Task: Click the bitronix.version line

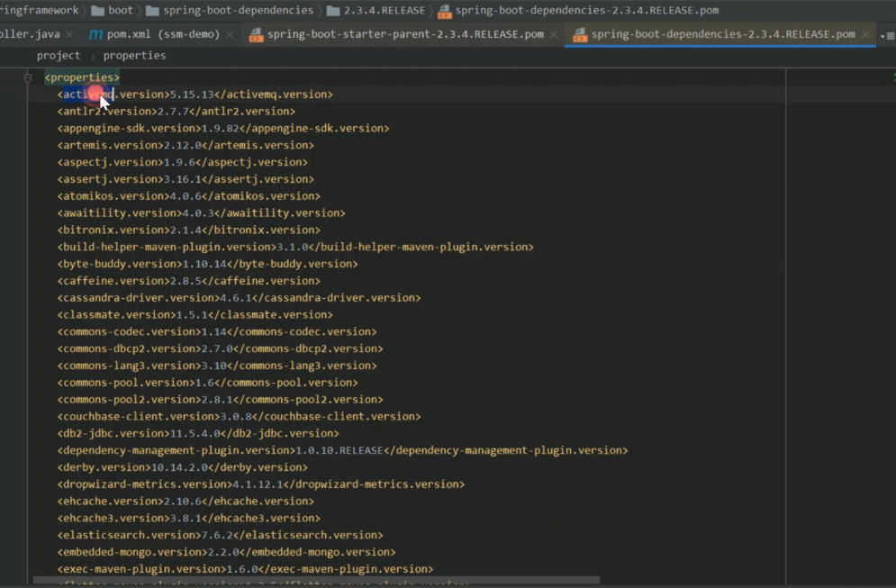Action: (x=188, y=230)
